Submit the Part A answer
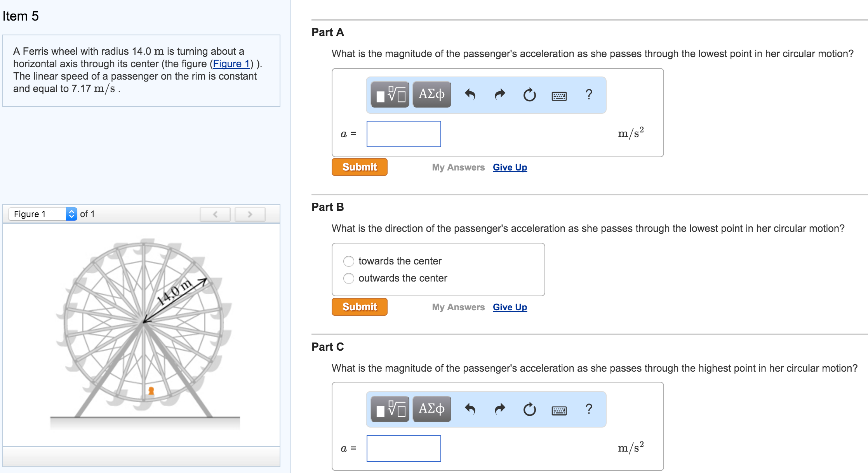Screen dimensions: 868x473 [359, 167]
